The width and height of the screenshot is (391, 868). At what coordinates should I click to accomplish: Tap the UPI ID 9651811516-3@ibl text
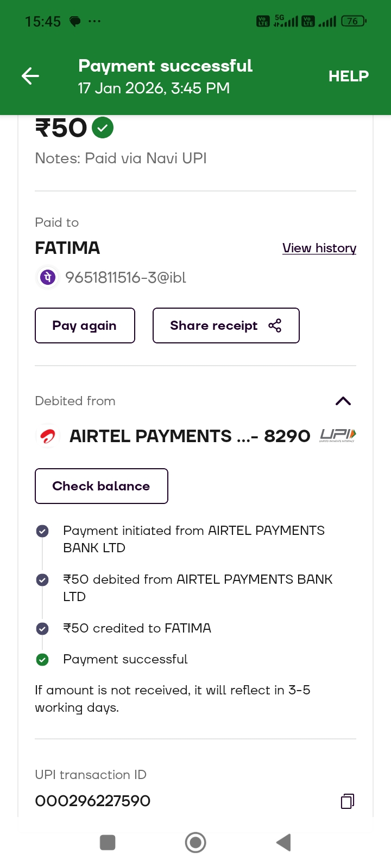pyautogui.click(x=125, y=278)
